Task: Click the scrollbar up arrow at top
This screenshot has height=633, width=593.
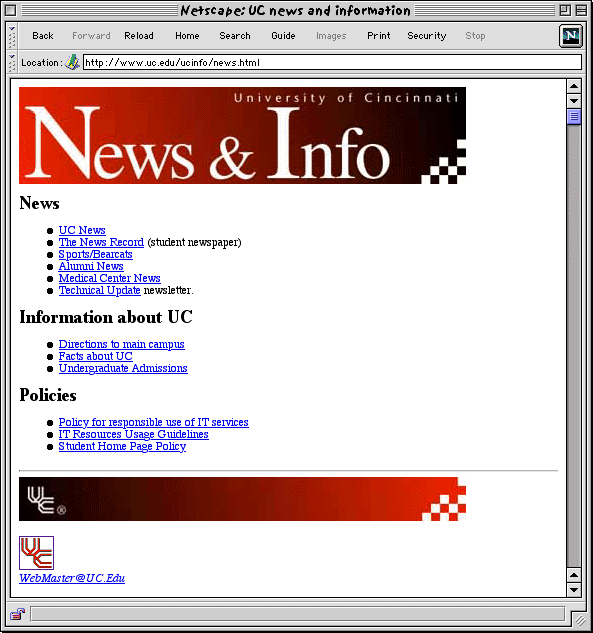Action: pyautogui.click(x=574, y=86)
